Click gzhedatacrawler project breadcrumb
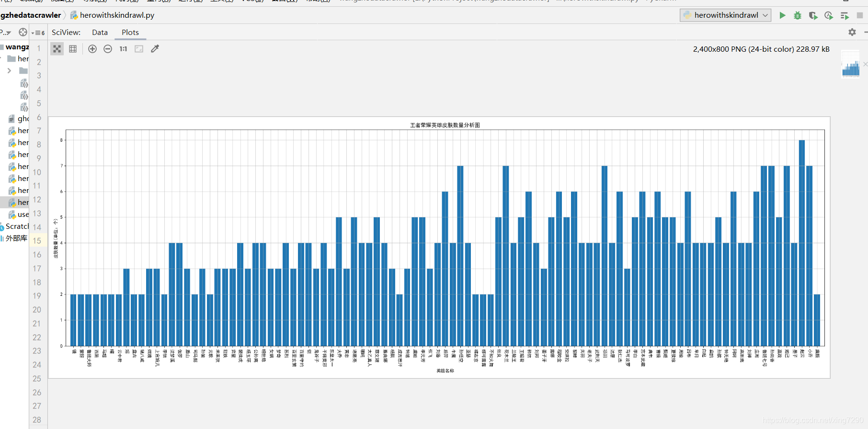Viewport: 868px width, 429px height. tap(31, 15)
